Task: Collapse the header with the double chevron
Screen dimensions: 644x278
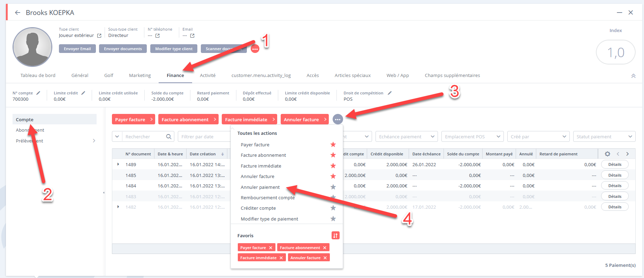Action: point(633,76)
